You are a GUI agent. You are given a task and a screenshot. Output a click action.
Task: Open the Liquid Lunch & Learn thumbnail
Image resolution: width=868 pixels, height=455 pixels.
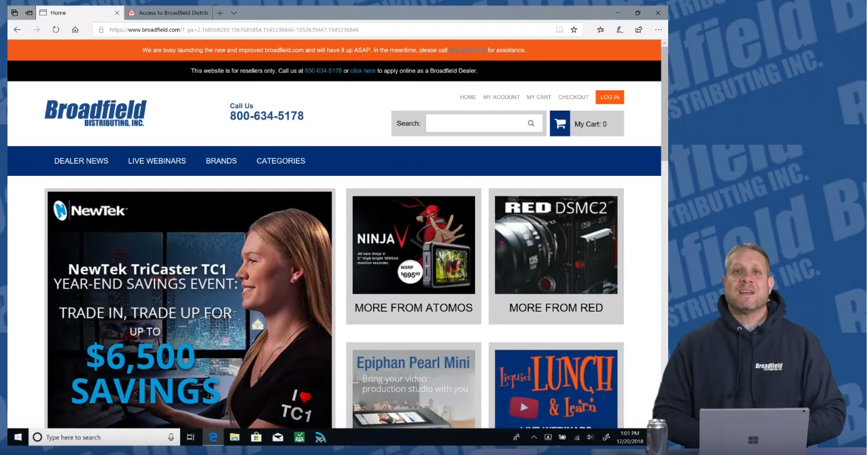[556, 388]
